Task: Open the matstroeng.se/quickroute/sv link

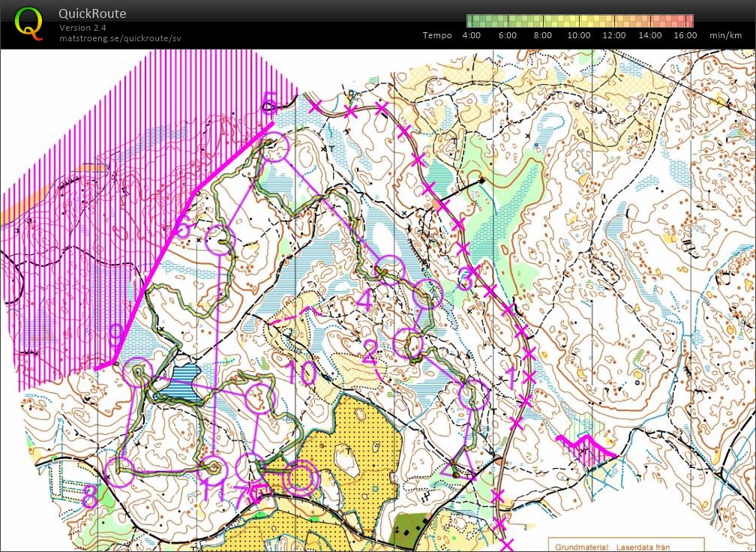Action: click(x=120, y=38)
